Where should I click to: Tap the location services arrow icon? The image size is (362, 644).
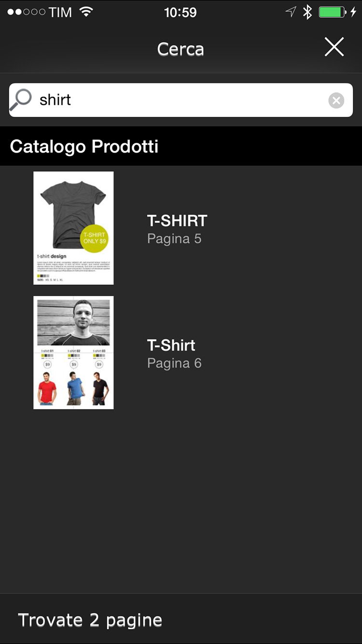click(x=291, y=12)
